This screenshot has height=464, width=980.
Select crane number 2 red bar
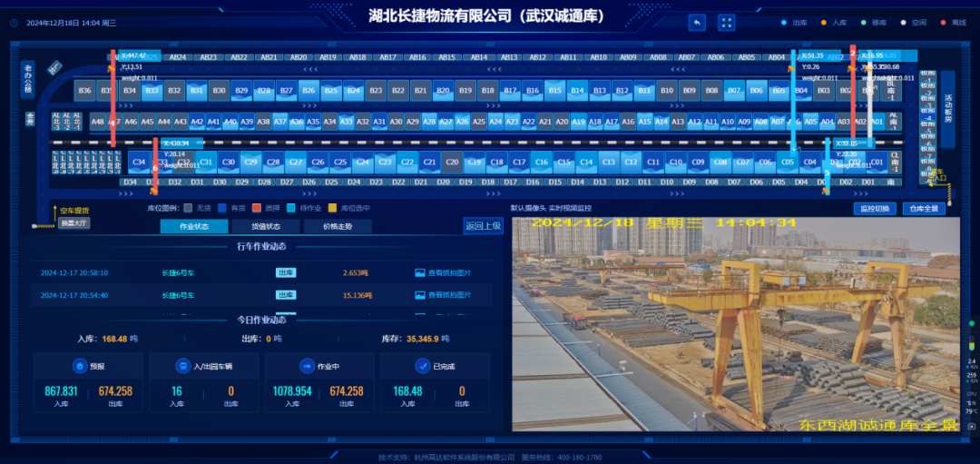(852, 94)
